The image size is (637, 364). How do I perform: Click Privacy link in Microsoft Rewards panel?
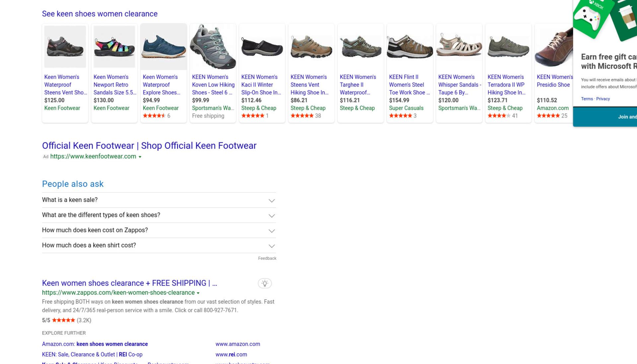click(x=603, y=99)
